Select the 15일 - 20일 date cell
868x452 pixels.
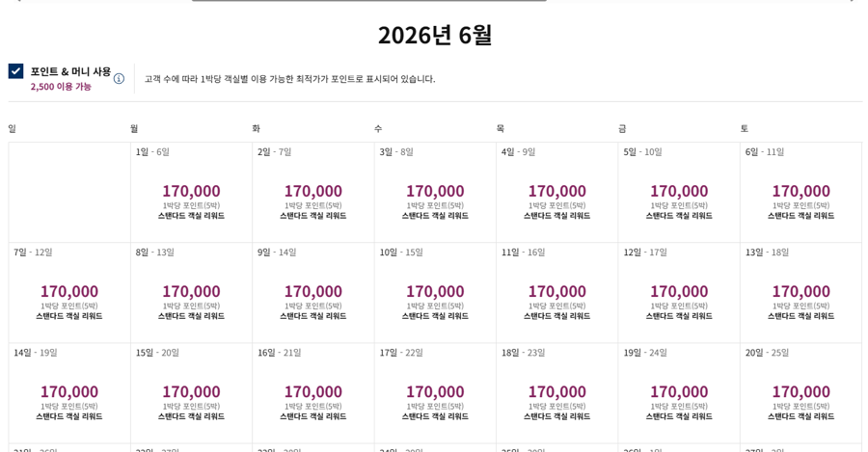[191, 393]
